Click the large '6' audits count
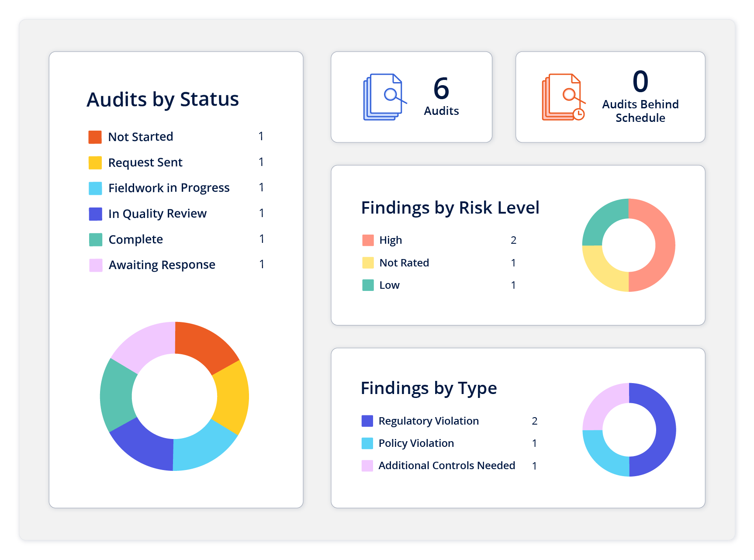The image size is (754, 560). [441, 89]
